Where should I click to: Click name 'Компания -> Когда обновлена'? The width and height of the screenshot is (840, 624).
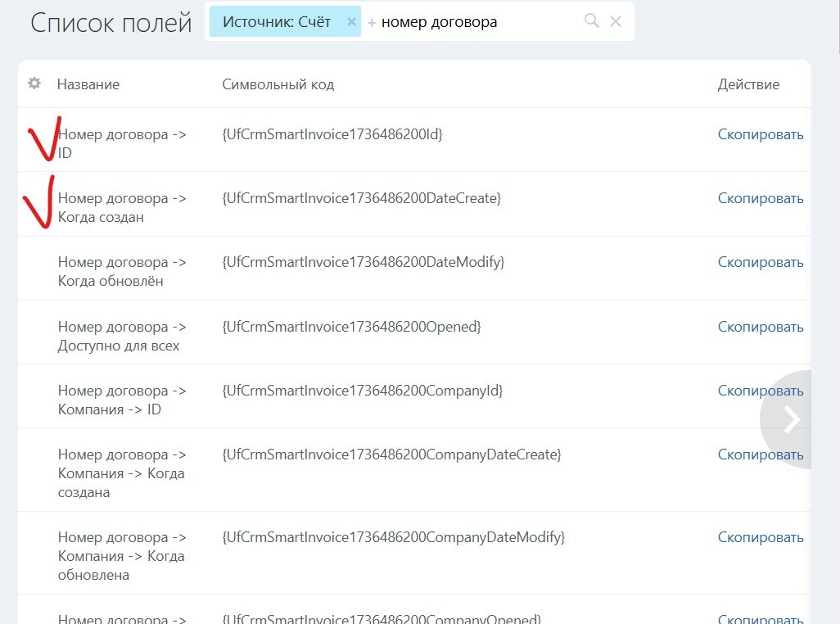[122, 556]
